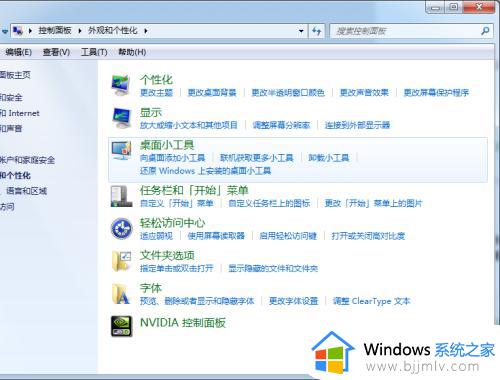
Task: Open 帐户和家庭安全 in the sidebar
Action: [27, 160]
